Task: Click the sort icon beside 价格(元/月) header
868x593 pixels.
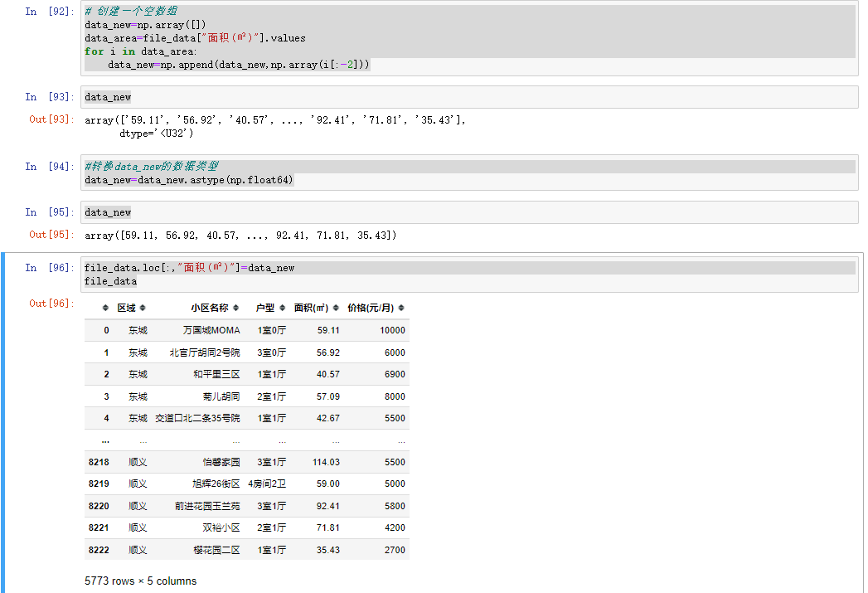Action: click(x=401, y=308)
